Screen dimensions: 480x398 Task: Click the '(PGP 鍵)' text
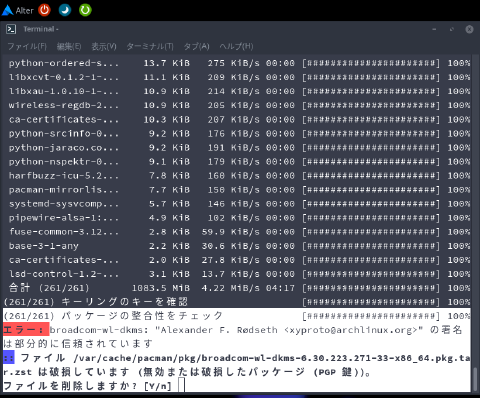pyautogui.click(x=338, y=372)
